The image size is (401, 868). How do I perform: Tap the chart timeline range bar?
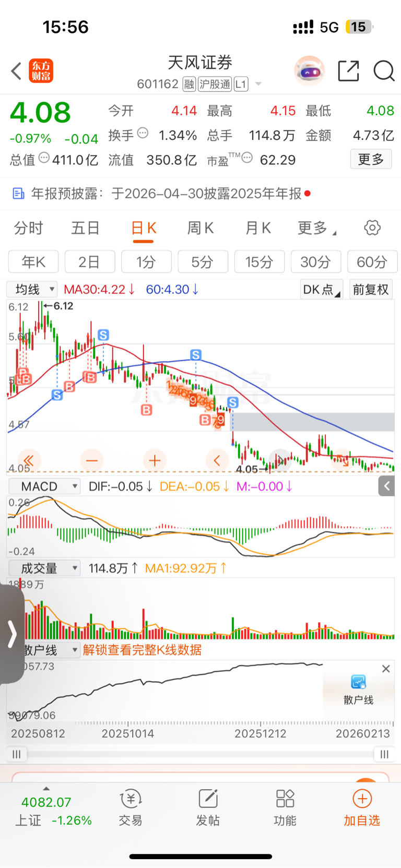click(200, 754)
